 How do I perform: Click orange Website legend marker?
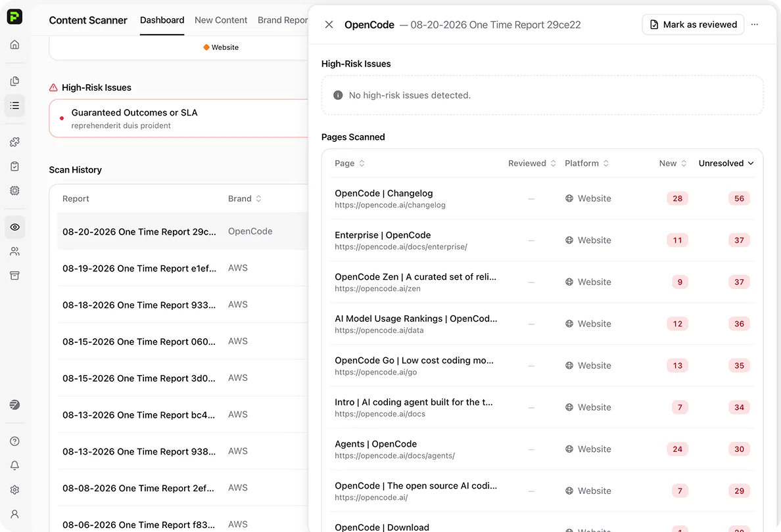click(x=206, y=47)
